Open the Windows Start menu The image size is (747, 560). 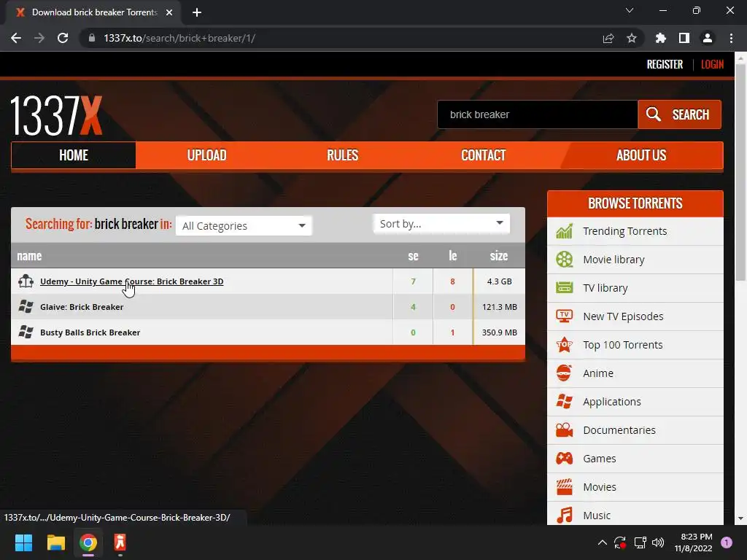click(x=23, y=542)
